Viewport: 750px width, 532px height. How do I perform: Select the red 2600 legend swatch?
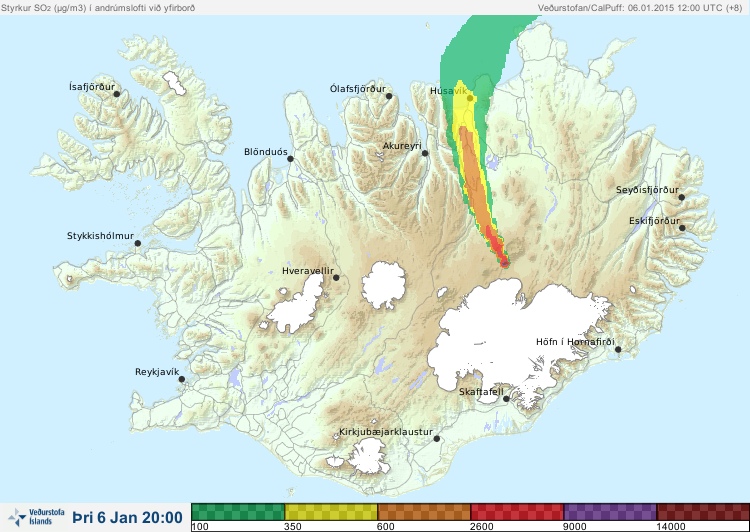point(517,512)
